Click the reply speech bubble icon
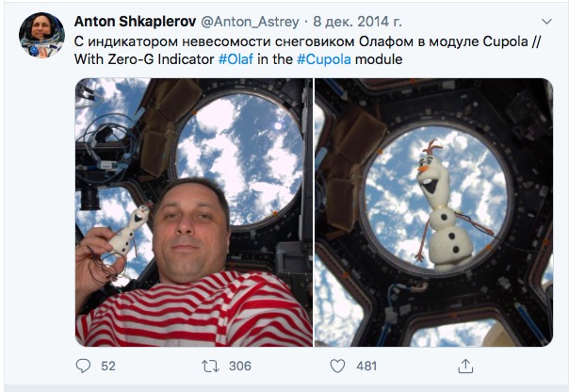Image resolution: width=569 pixels, height=392 pixels. tap(83, 366)
